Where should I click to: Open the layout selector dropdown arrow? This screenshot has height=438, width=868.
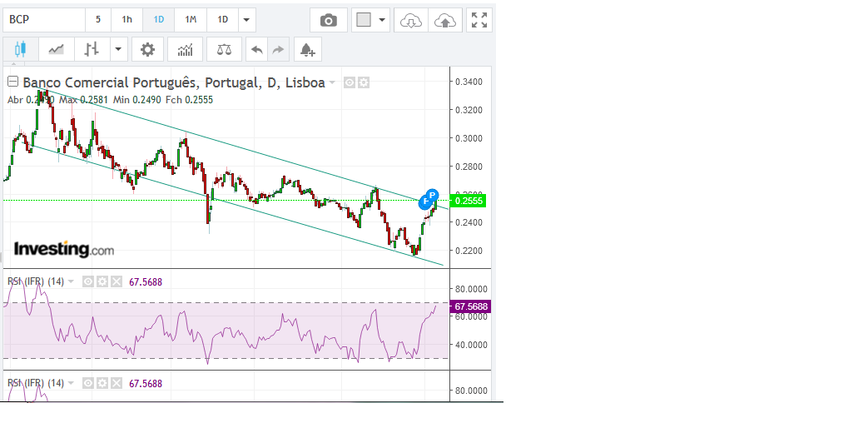(382, 20)
